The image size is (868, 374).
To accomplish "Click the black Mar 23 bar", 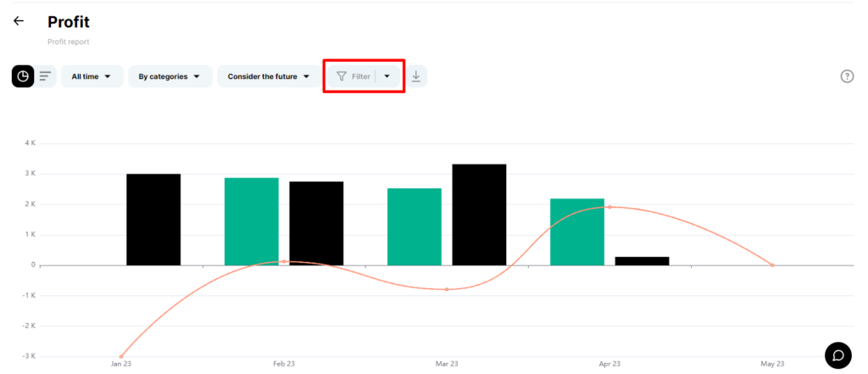I will click(479, 215).
